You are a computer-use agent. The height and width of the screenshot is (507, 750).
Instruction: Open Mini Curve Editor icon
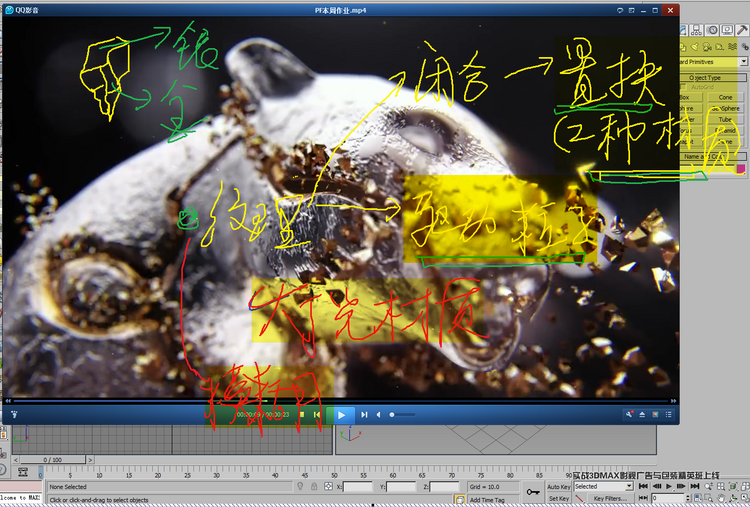22,472
